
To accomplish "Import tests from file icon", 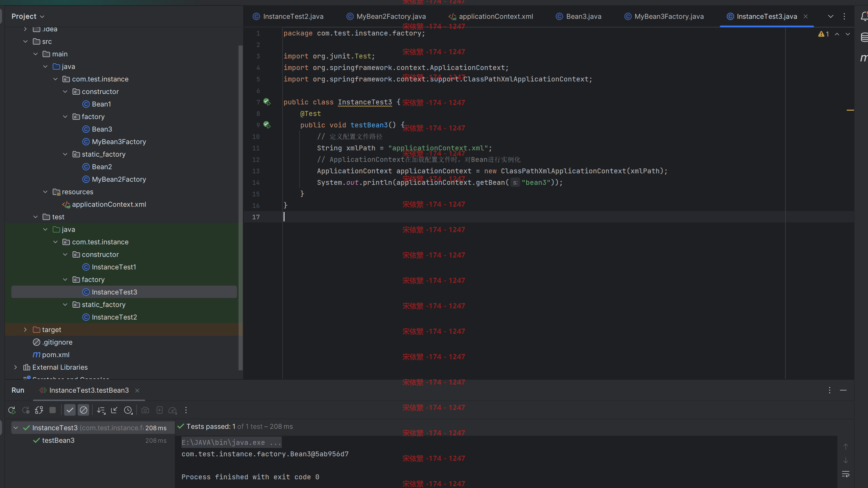I will pyautogui.click(x=114, y=410).
